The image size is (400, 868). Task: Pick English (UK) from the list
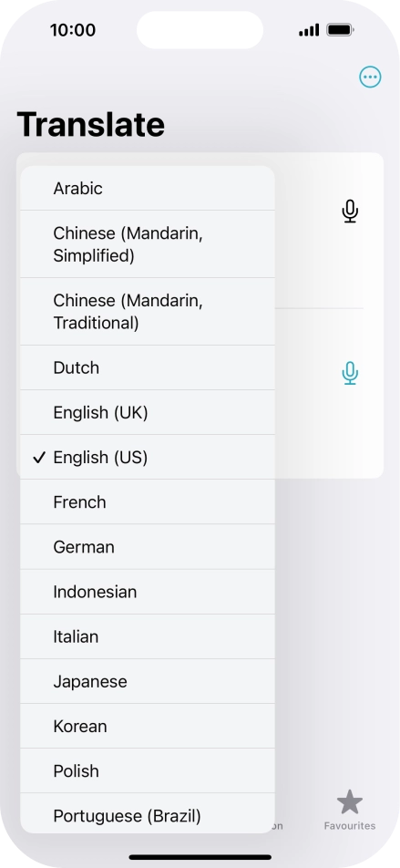pyautogui.click(x=148, y=412)
